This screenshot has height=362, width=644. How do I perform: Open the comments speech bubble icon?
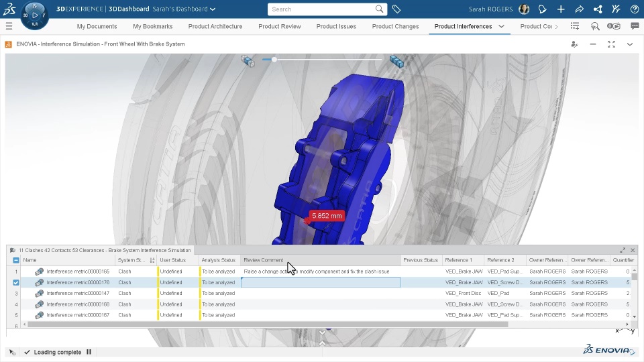click(635, 26)
